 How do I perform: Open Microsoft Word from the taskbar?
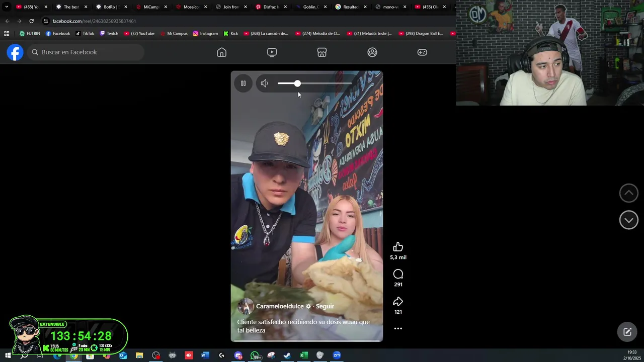point(205,355)
